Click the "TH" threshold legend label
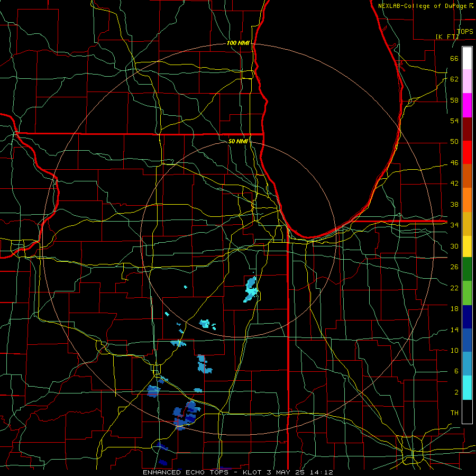This screenshot has width=476, height=476. (x=454, y=413)
